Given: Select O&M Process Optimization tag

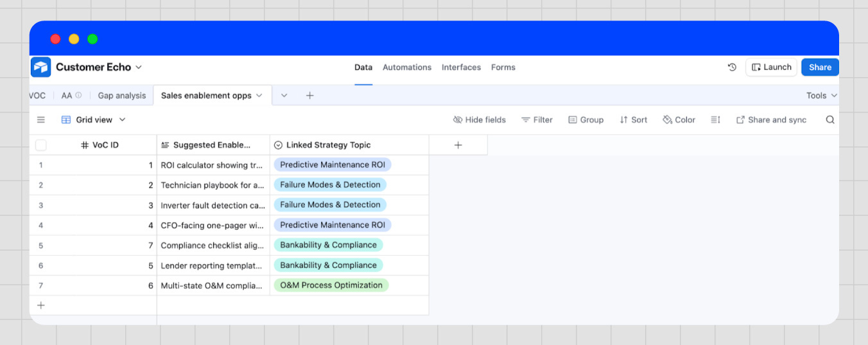Looking at the screenshot, I should [x=331, y=285].
